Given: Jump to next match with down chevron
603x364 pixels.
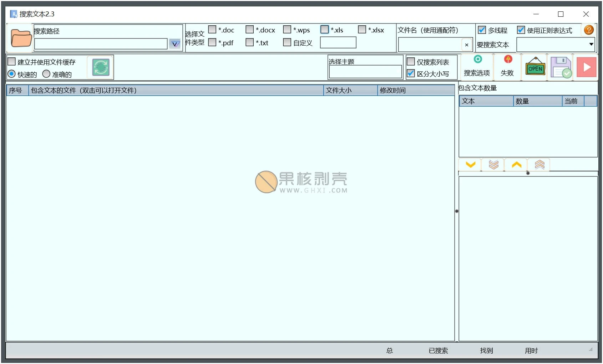Looking at the screenshot, I should [471, 165].
